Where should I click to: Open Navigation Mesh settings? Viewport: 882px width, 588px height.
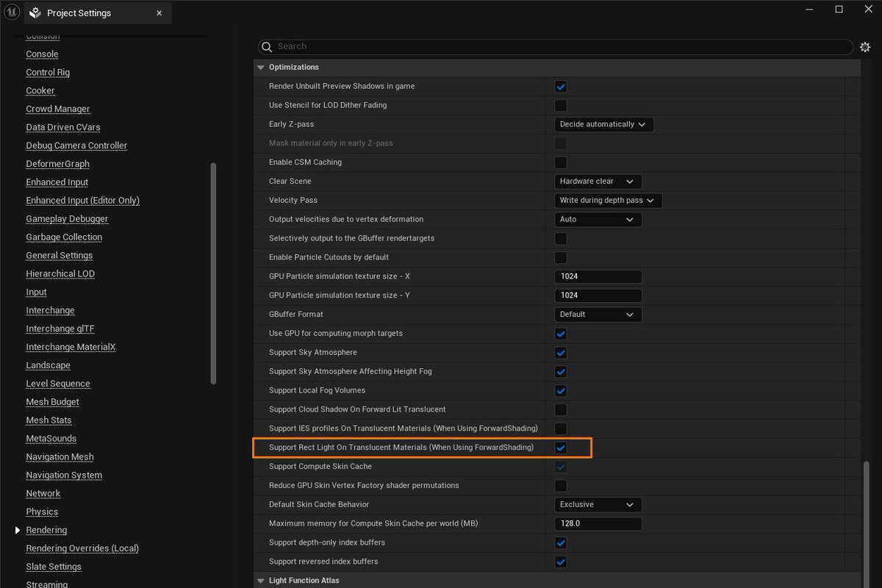[x=60, y=457]
